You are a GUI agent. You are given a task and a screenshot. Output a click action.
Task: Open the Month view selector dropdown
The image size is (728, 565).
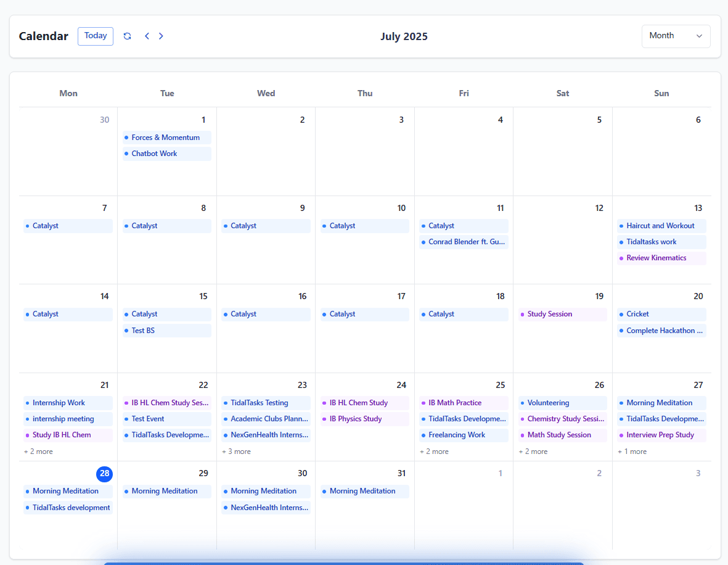676,36
